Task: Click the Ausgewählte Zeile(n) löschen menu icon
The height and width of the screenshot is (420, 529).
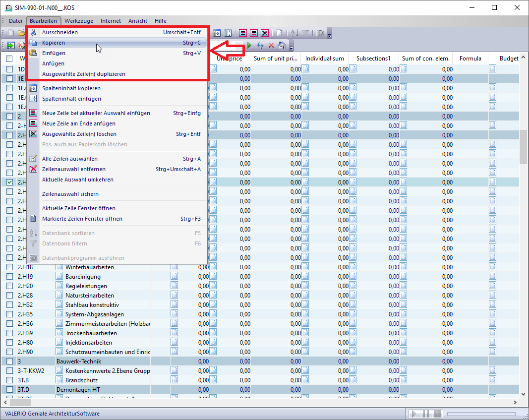Action: (x=33, y=134)
